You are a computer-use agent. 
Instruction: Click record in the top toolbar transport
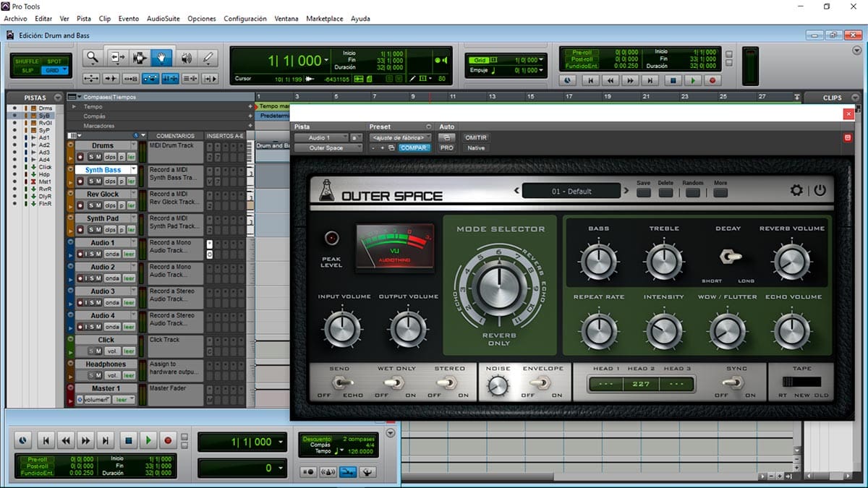tap(712, 81)
